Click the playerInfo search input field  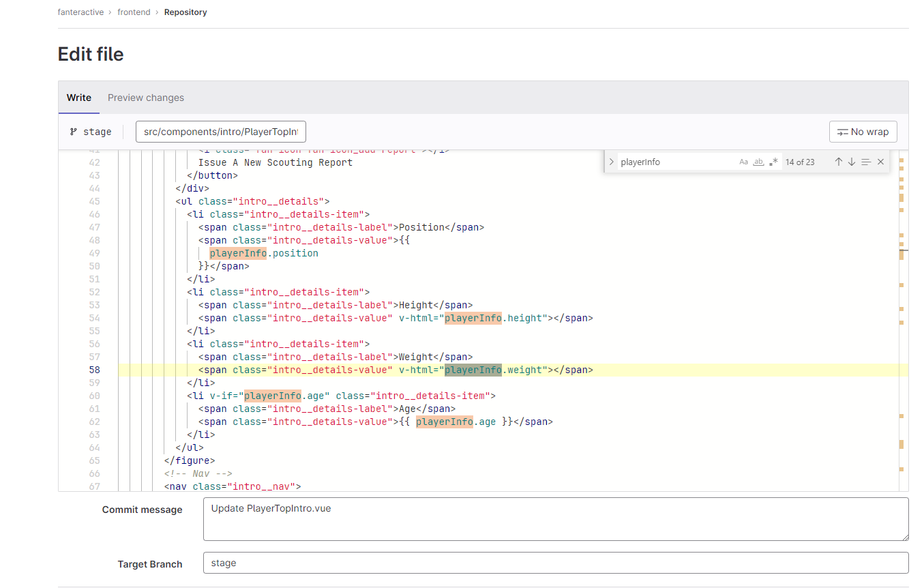(678, 162)
